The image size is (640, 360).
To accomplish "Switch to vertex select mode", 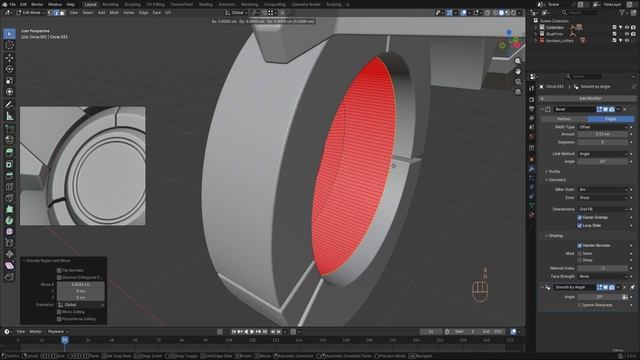I will pos(51,13).
